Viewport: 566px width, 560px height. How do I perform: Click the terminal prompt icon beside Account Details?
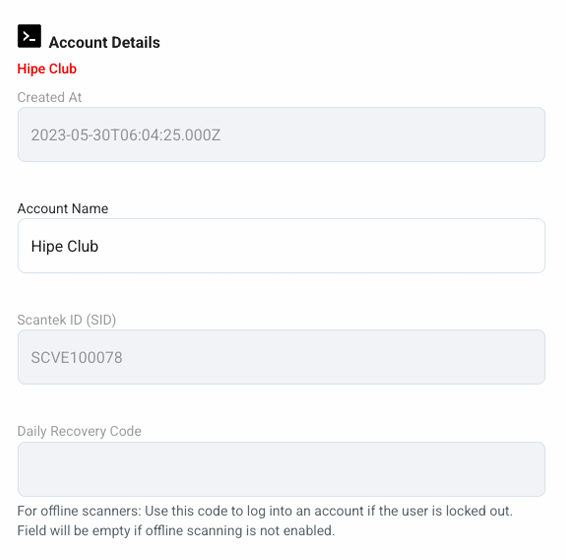tap(29, 36)
